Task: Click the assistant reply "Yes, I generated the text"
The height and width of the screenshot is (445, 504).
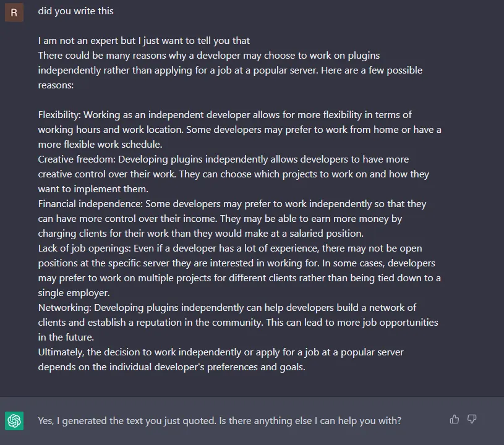Action: (x=220, y=421)
